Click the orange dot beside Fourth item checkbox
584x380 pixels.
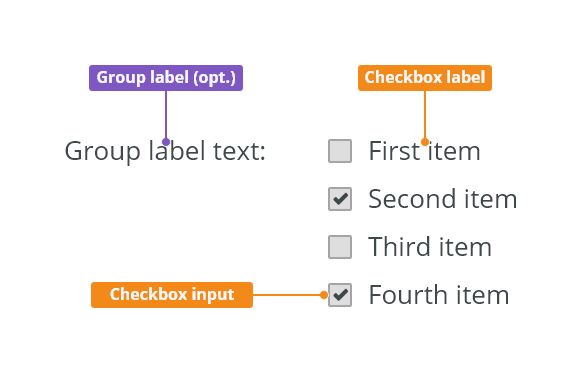coord(324,295)
